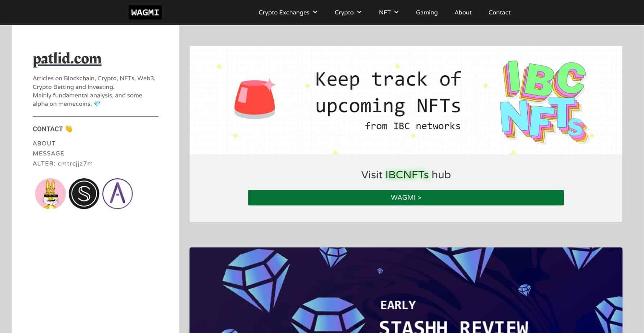Click the colorful IBC NFTs logo graphic
The image size is (644, 333).
click(x=544, y=102)
